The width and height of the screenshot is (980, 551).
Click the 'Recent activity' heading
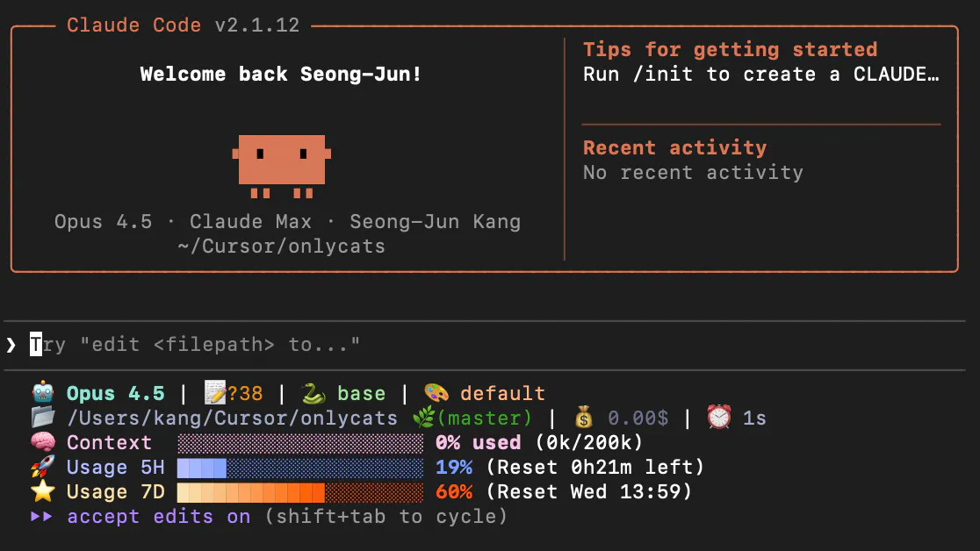coord(675,148)
